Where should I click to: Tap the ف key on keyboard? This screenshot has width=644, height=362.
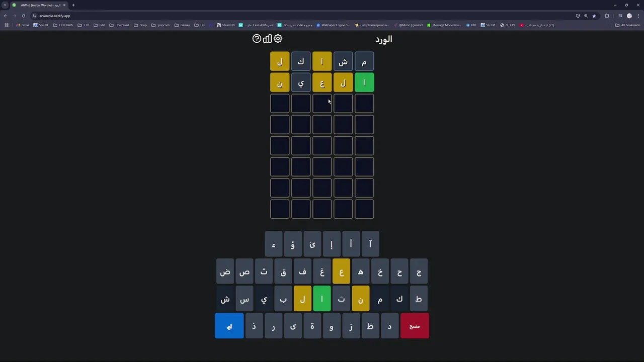[302, 271]
